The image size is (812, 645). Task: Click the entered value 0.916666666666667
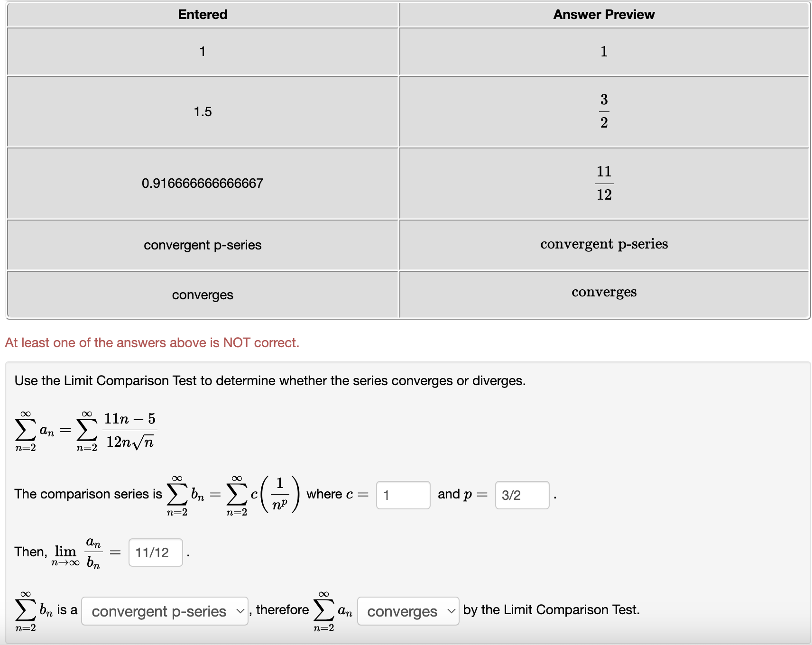(202, 183)
